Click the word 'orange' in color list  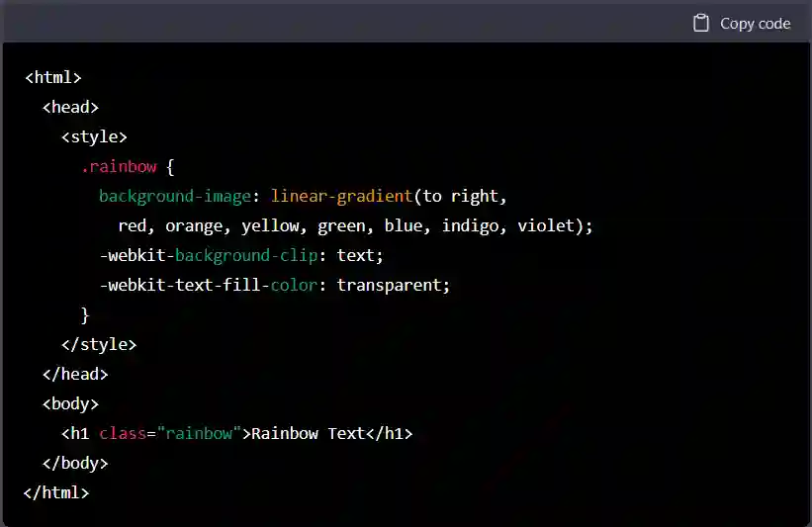point(194,226)
